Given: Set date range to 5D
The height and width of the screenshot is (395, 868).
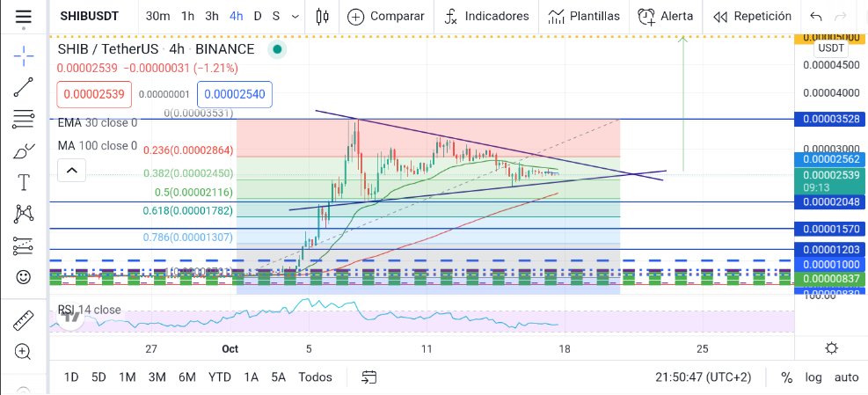Looking at the screenshot, I should pyautogui.click(x=98, y=377).
